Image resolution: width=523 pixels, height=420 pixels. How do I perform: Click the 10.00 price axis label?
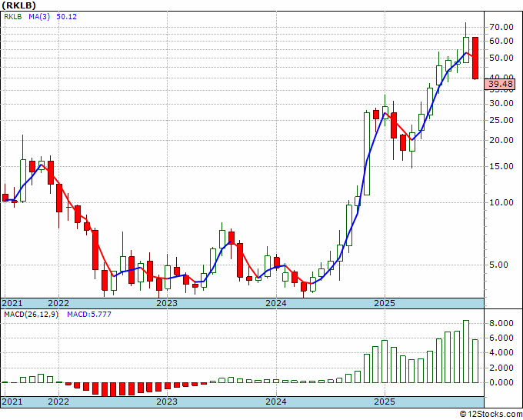[501, 202]
